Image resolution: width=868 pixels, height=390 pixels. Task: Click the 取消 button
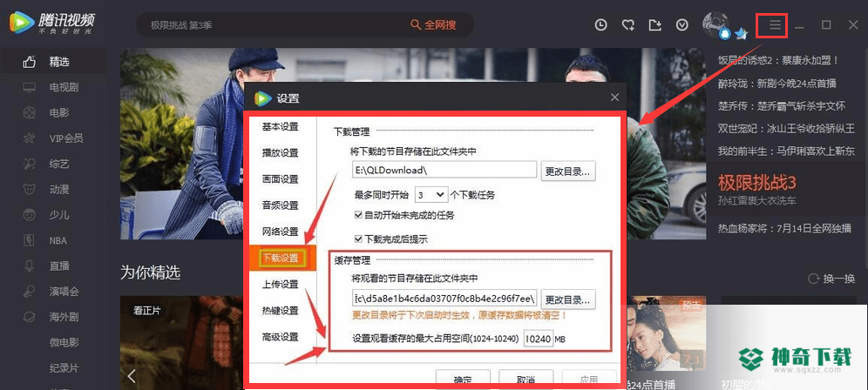click(526, 379)
